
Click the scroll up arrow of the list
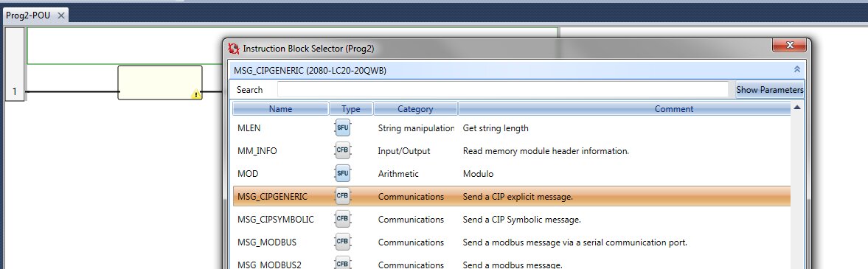point(797,108)
